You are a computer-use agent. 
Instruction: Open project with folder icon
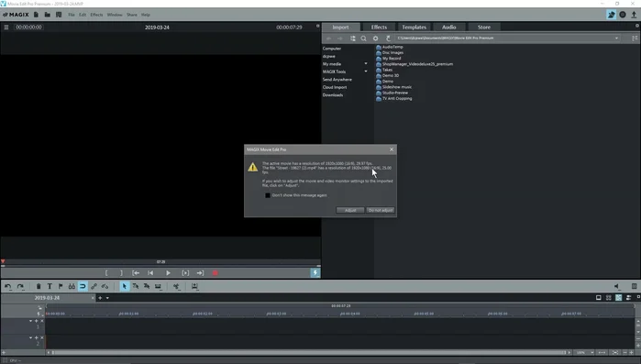(48, 15)
